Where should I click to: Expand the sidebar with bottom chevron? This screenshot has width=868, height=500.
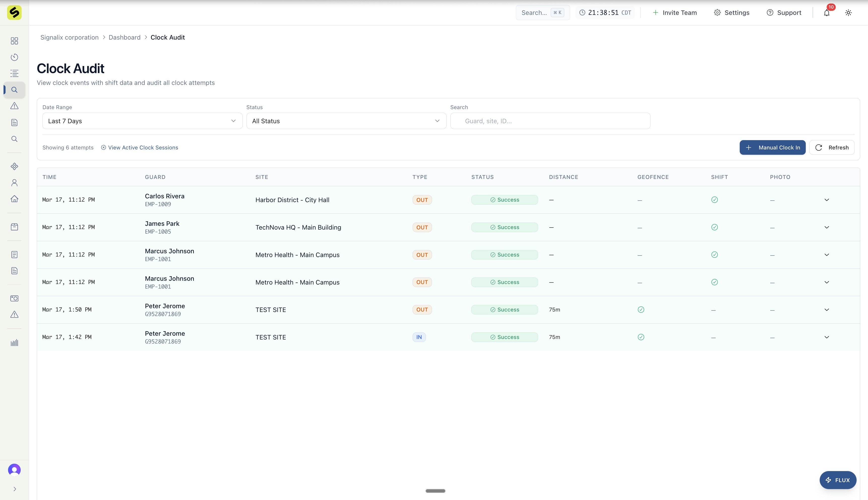tap(14, 489)
